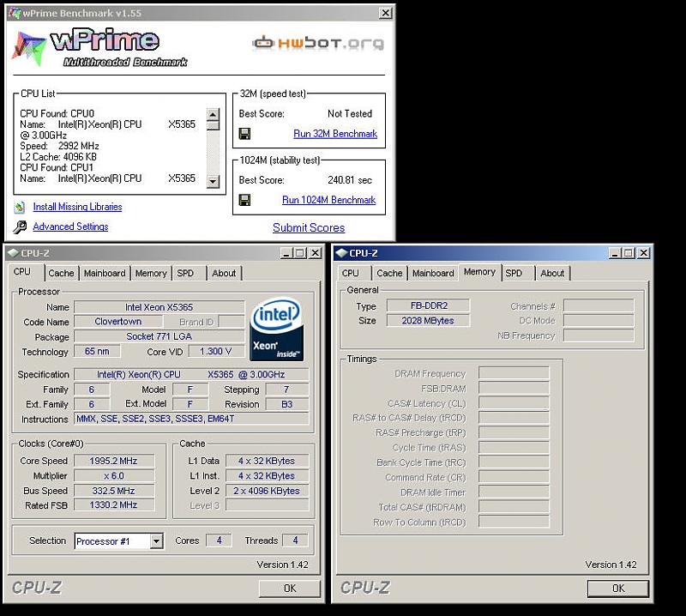Switch to Cache tab in right CPU-Z
686x616 pixels.
pos(389,273)
